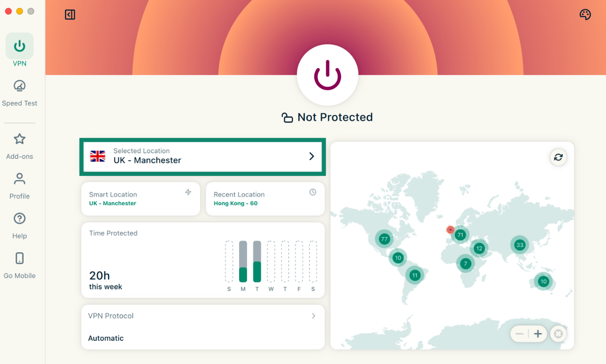Recenter the map with the target icon

click(x=558, y=334)
